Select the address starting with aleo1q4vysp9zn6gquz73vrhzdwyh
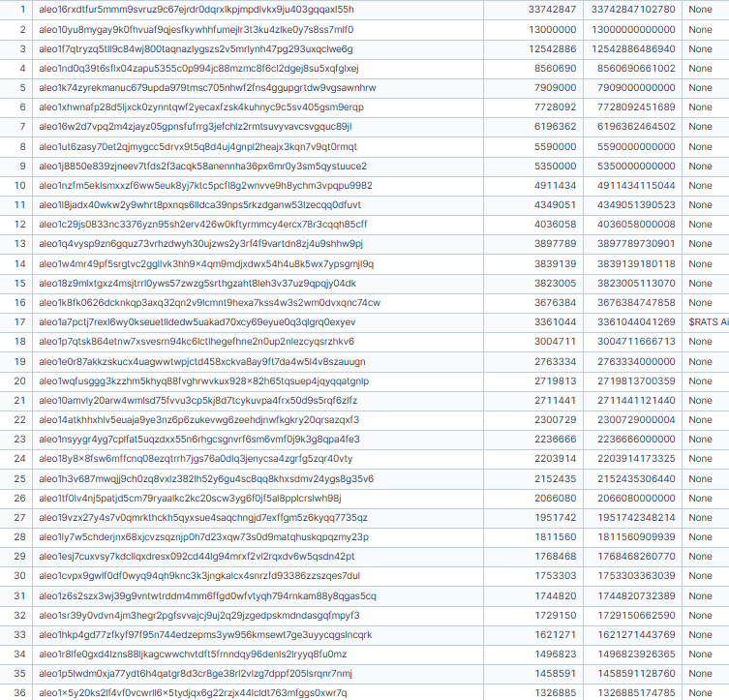The image size is (729, 700). pyautogui.click(x=200, y=244)
